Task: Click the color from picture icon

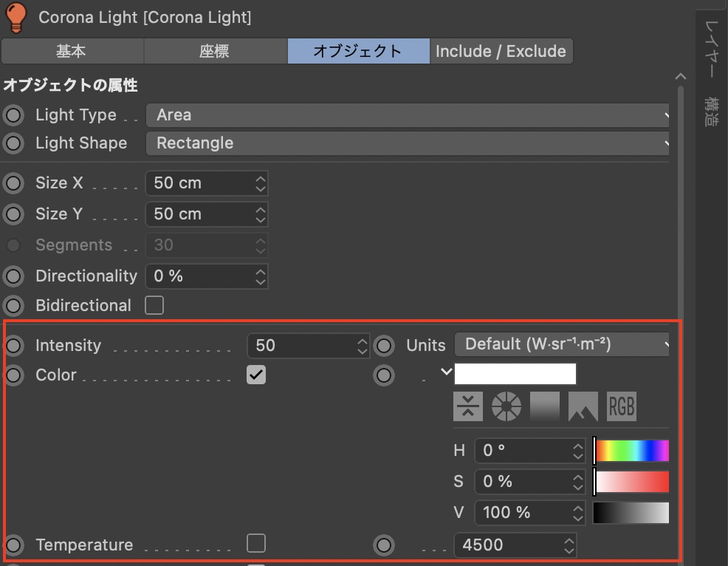Action: [x=583, y=406]
